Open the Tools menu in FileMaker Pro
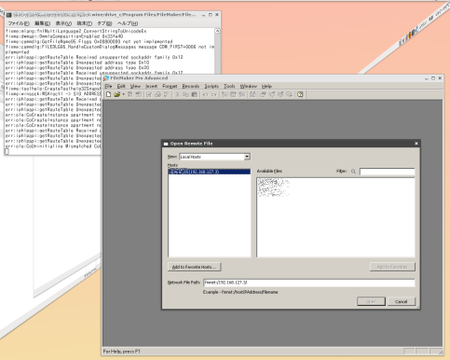Image resolution: width=450 pixels, height=360 pixels. pos(229,86)
